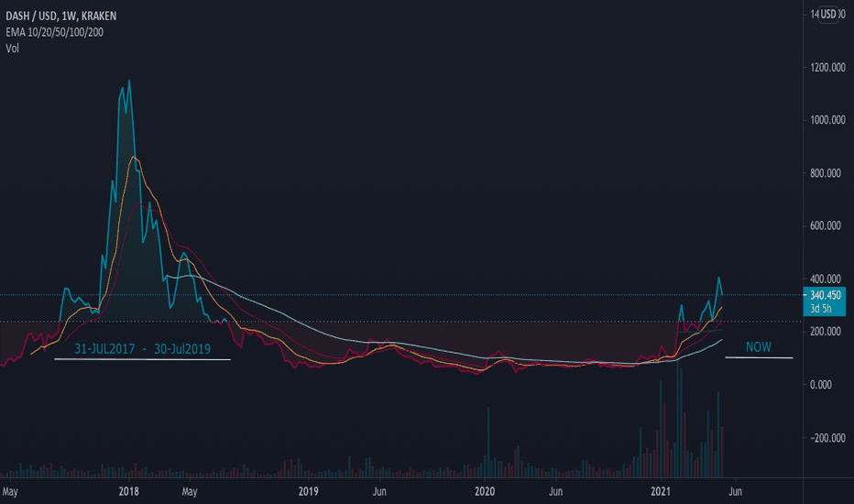Click the -200.000 price axis label
The height and width of the screenshot is (504, 854).
827,438
